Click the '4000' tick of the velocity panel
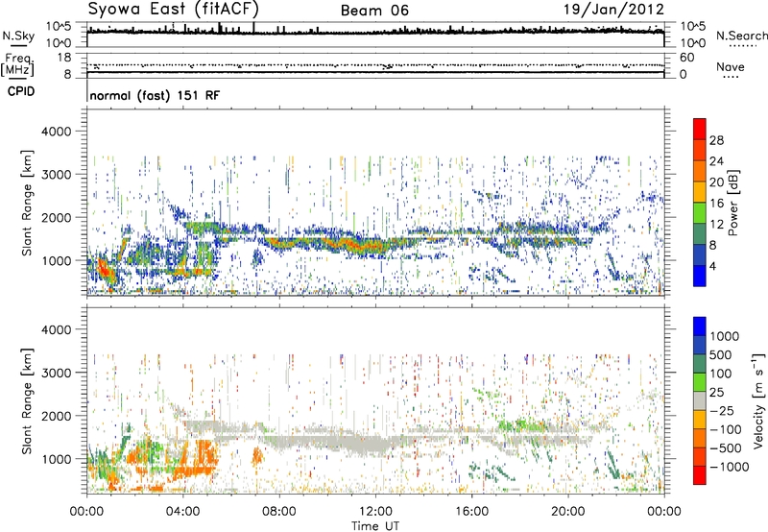768x532 pixels. 56,329
